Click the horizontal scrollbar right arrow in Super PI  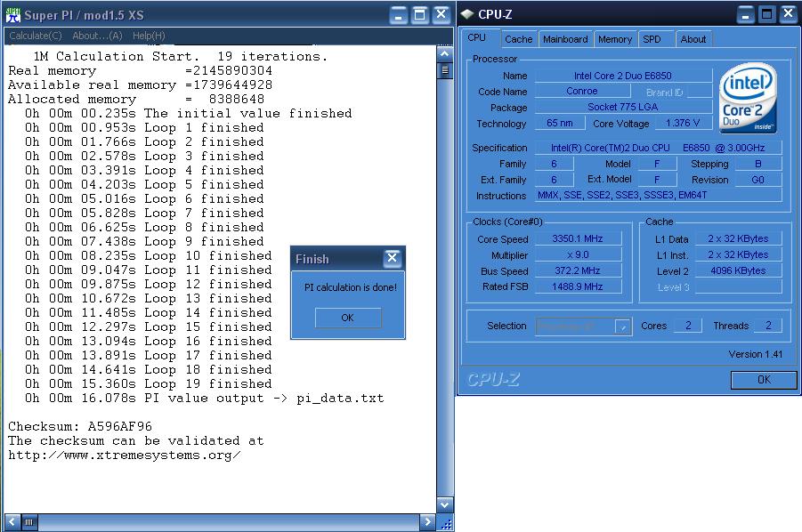coord(427,522)
